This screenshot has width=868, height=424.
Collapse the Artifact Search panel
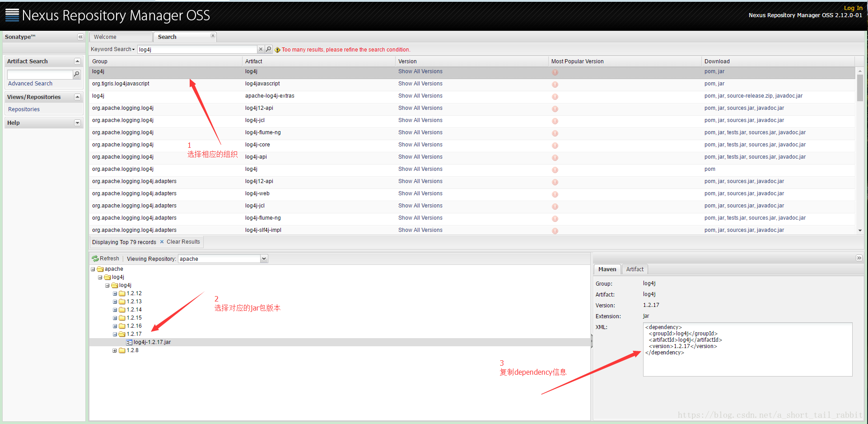tap(77, 61)
